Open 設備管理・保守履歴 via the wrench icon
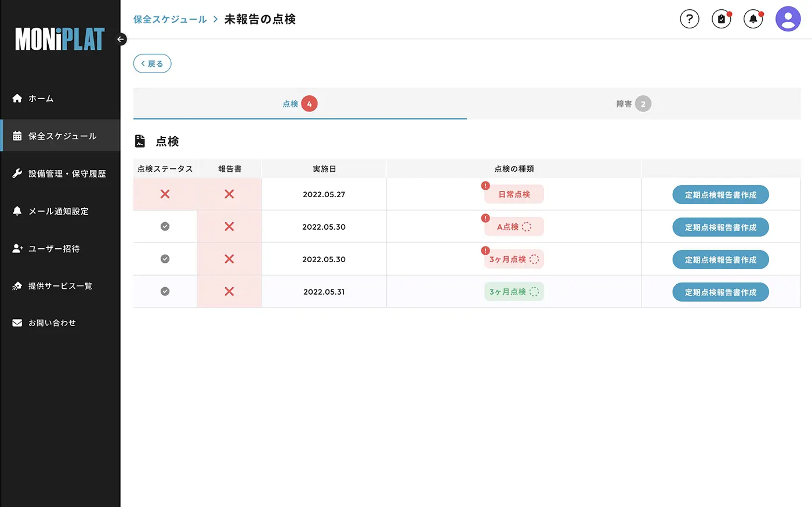 (x=17, y=173)
